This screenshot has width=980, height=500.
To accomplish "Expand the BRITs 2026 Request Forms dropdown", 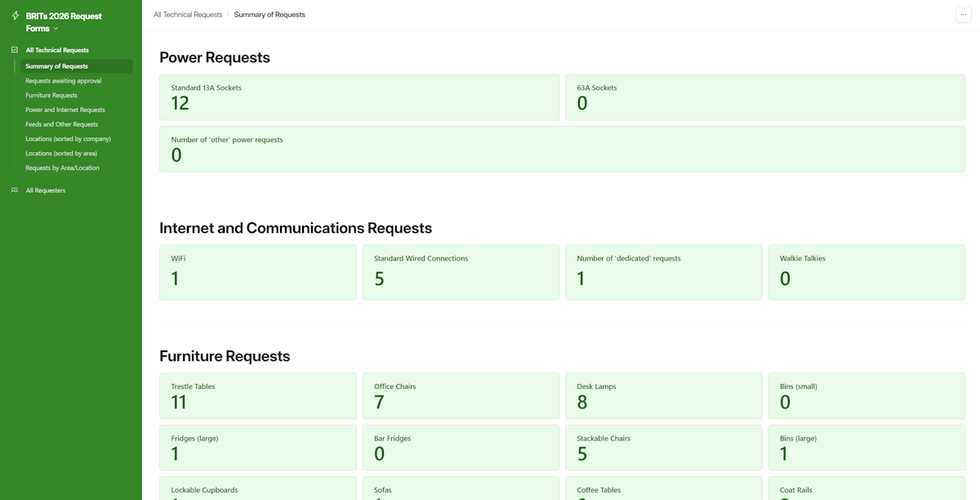I will click(56, 29).
